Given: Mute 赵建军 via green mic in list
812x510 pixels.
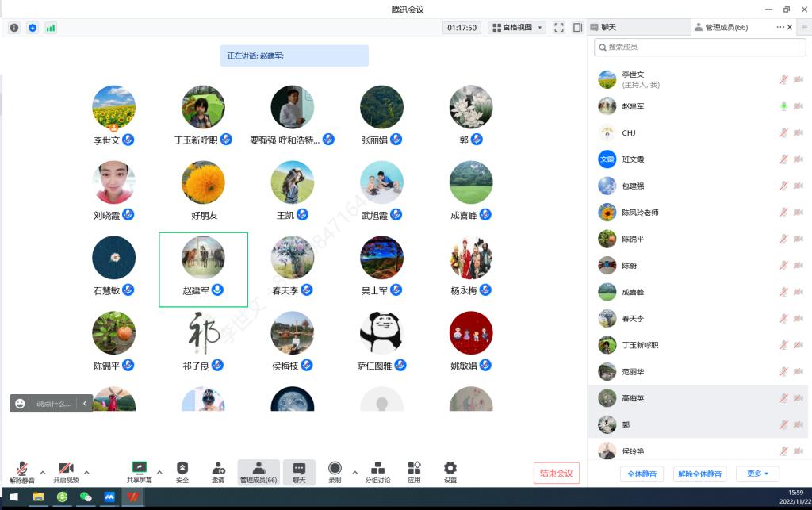Looking at the screenshot, I should tap(784, 106).
